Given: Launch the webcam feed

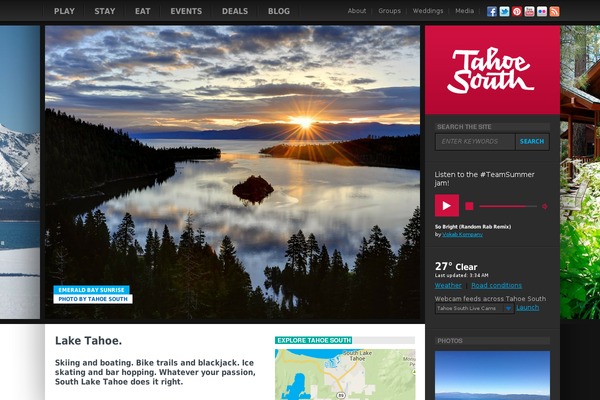Looking at the screenshot, I should click(527, 308).
